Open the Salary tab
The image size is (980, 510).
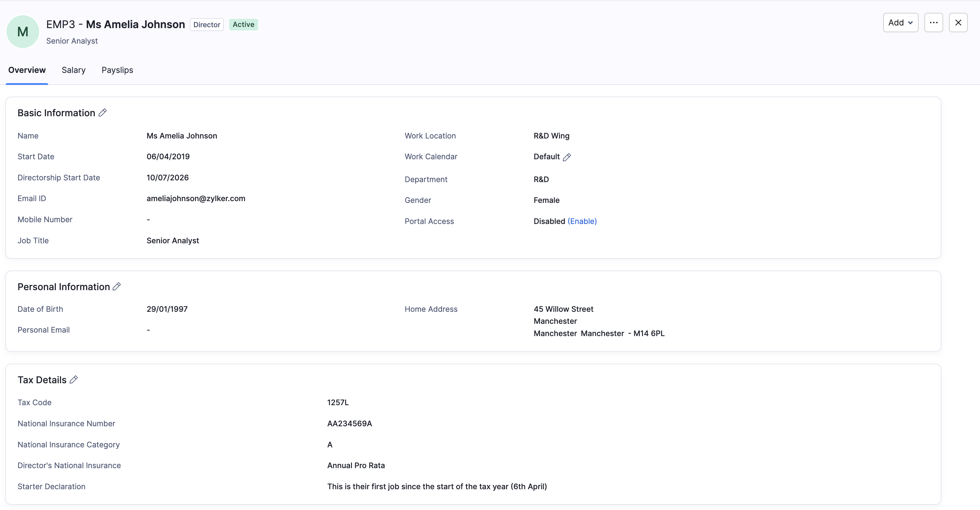coord(74,70)
